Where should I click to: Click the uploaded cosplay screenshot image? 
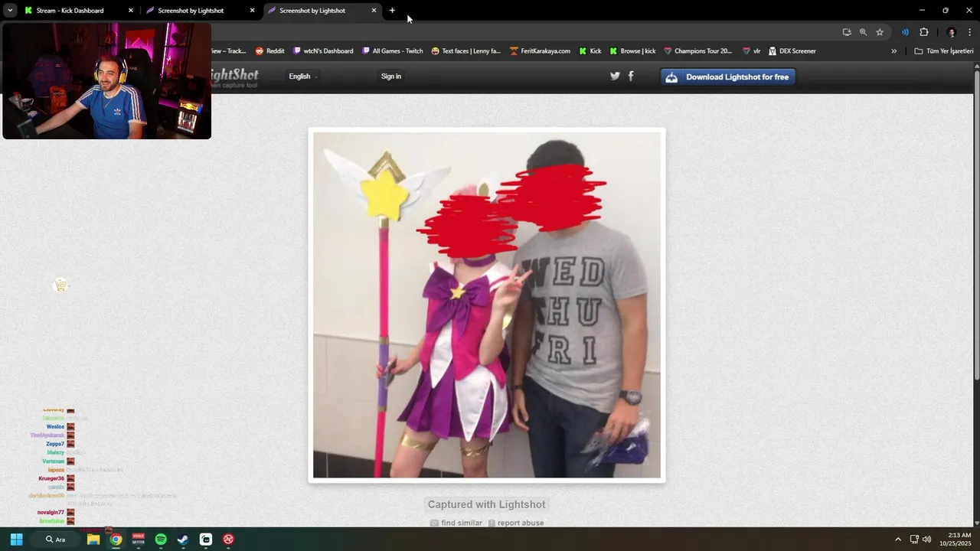tap(487, 305)
